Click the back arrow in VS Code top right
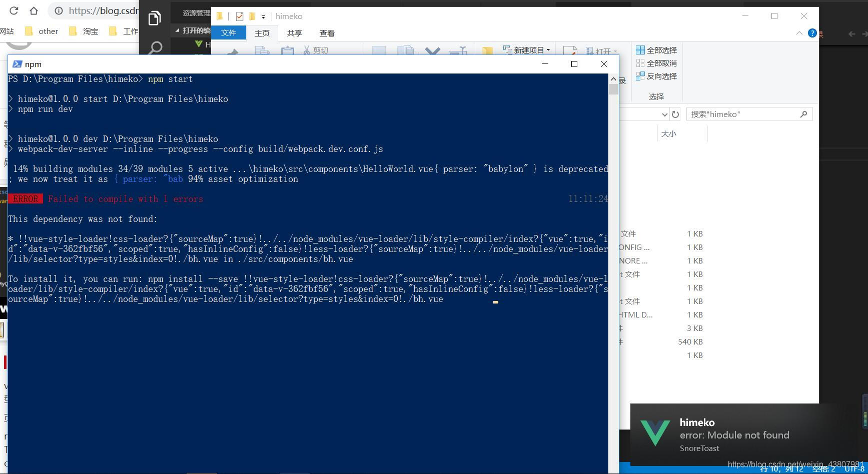This screenshot has height=474, width=868. coord(851,34)
